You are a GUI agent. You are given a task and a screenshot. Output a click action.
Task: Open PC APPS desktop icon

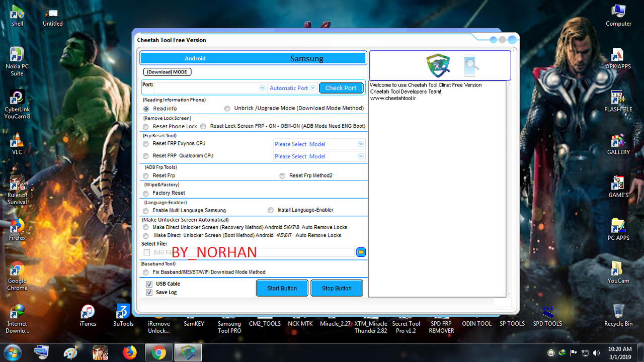pyautogui.click(x=618, y=230)
